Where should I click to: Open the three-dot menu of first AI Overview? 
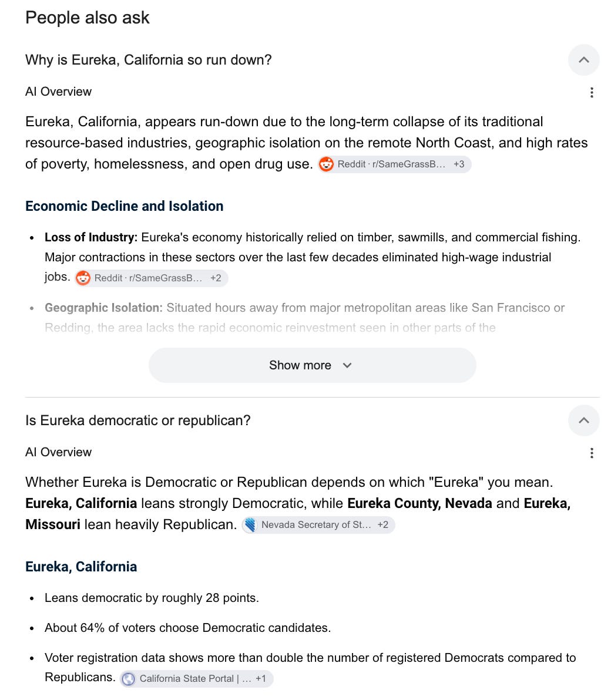tap(592, 92)
